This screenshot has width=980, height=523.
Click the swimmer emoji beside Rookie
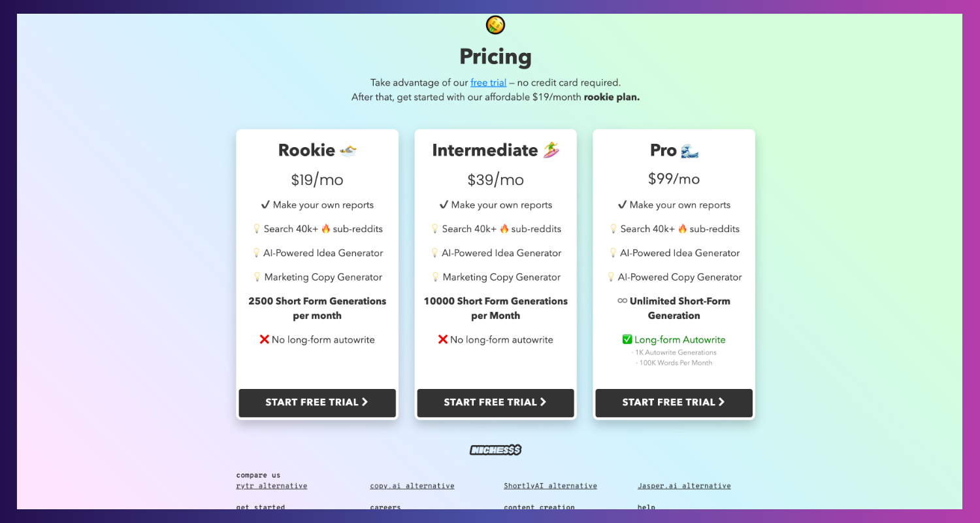coord(348,150)
